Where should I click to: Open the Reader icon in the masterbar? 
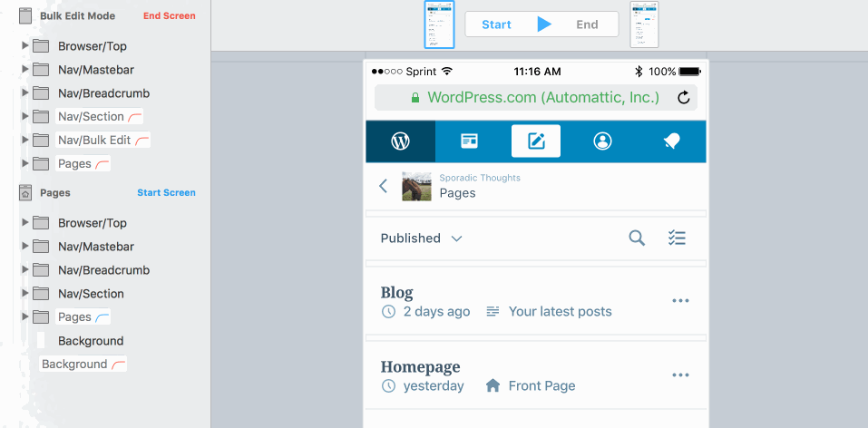pos(470,141)
